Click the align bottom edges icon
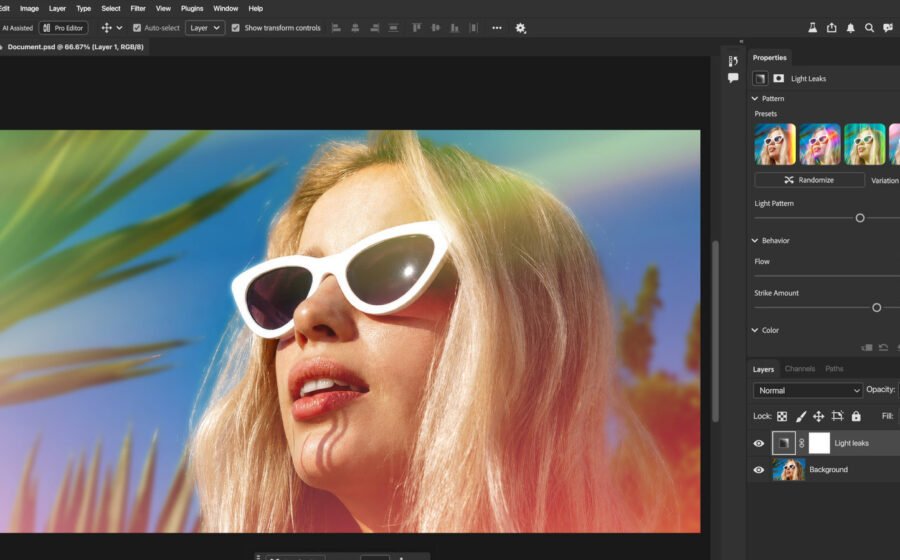 [455, 28]
